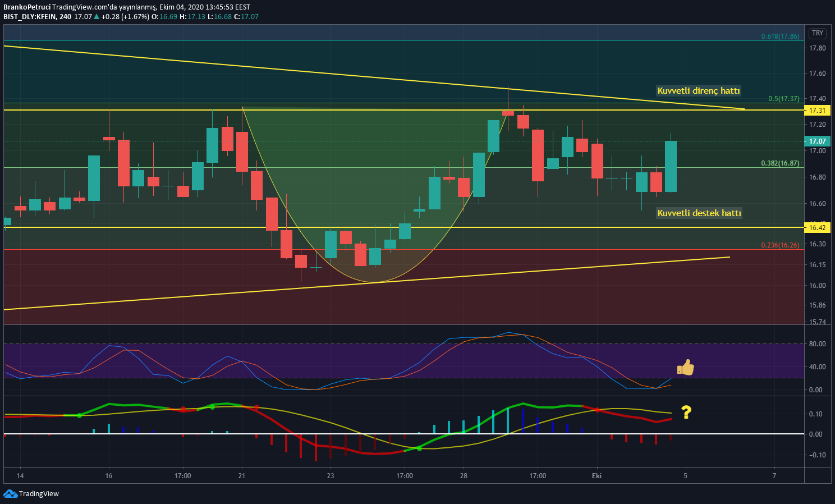Click the yellow question mark on MACD panel
The height and width of the screenshot is (504, 835).
(x=686, y=412)
